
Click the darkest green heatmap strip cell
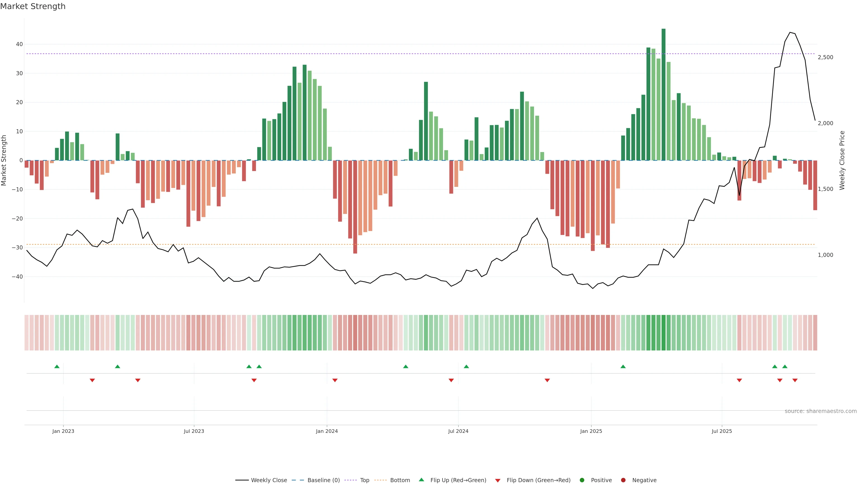pos(663,332)
